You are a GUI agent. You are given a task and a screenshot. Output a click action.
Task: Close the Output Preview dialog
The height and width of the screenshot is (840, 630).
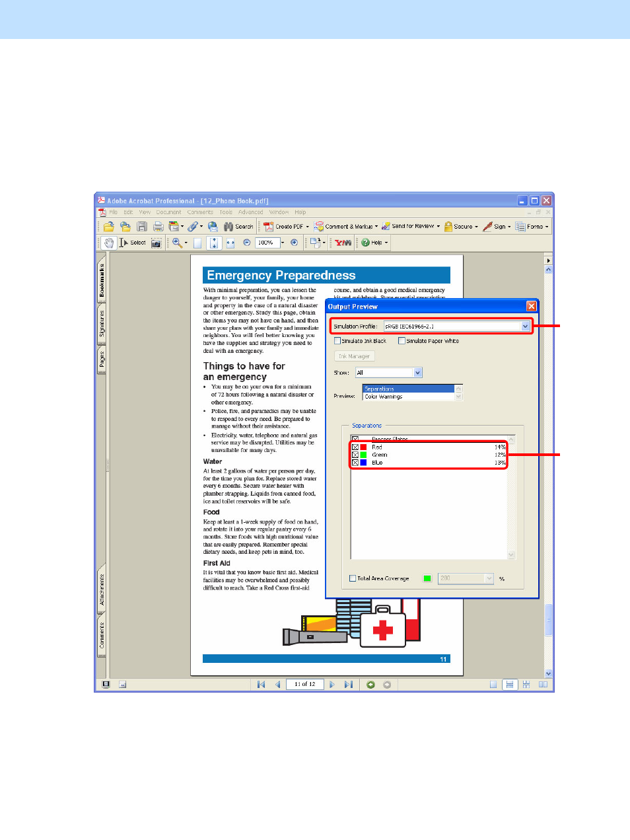(532, 306)
